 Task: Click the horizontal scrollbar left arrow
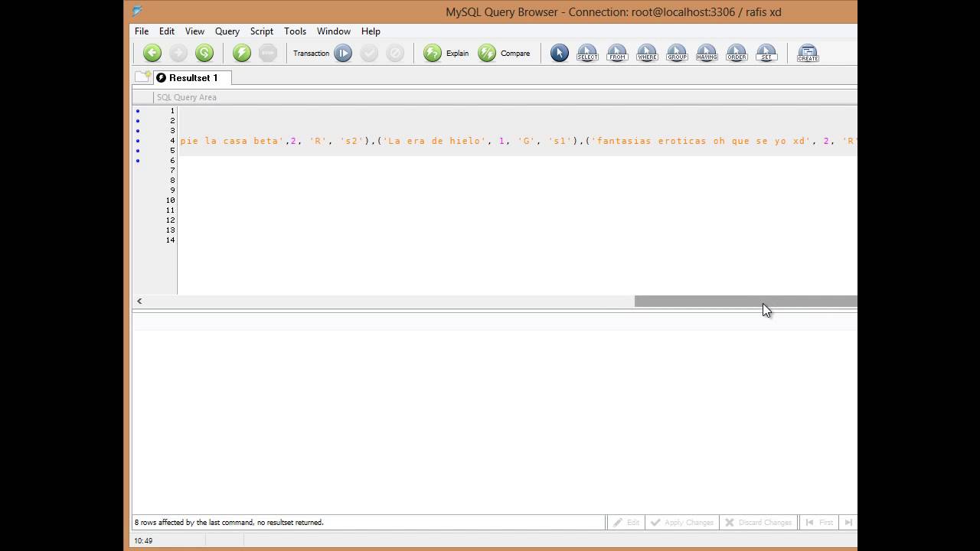139,301
